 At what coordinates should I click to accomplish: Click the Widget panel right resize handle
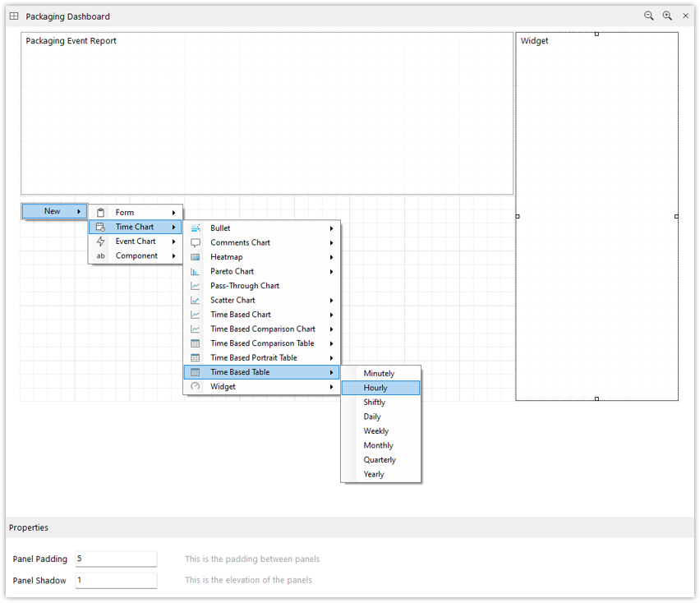tap(676, 217)
